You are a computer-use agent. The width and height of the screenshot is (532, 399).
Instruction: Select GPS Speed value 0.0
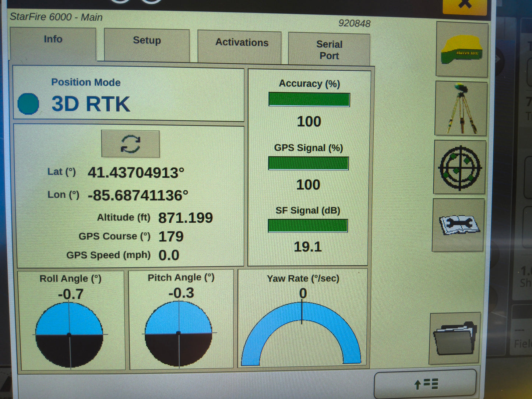(169, 255)
